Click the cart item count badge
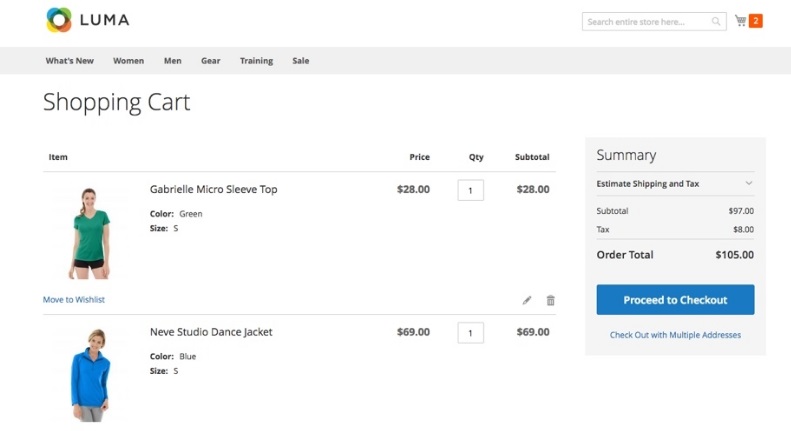This screenshot has width=791, height=431. pyautogui.click(x=756, y=21)
